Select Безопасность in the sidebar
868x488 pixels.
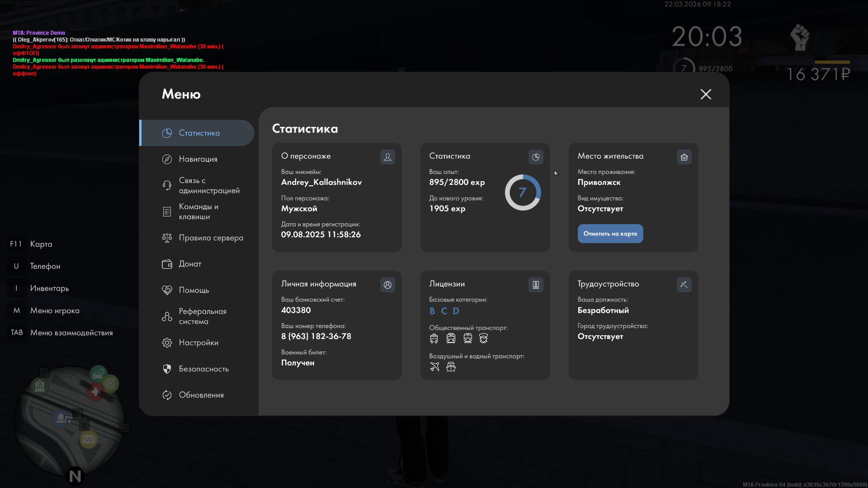(203, 369)
